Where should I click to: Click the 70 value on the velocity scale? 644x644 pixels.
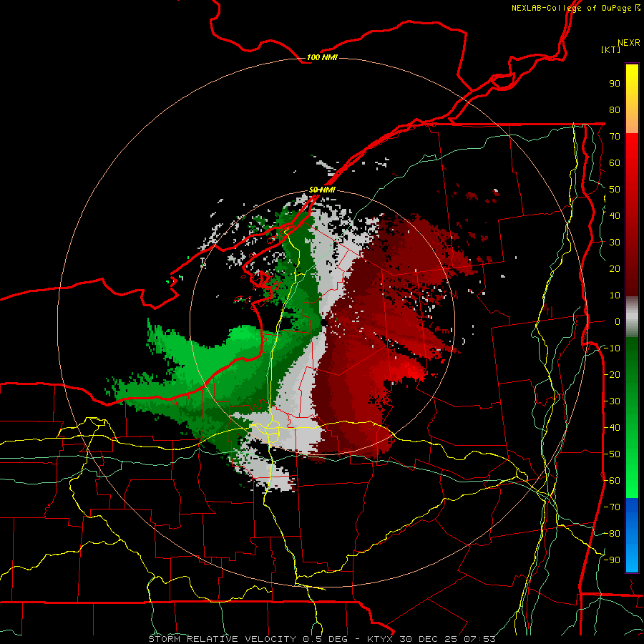click(615, 137)
